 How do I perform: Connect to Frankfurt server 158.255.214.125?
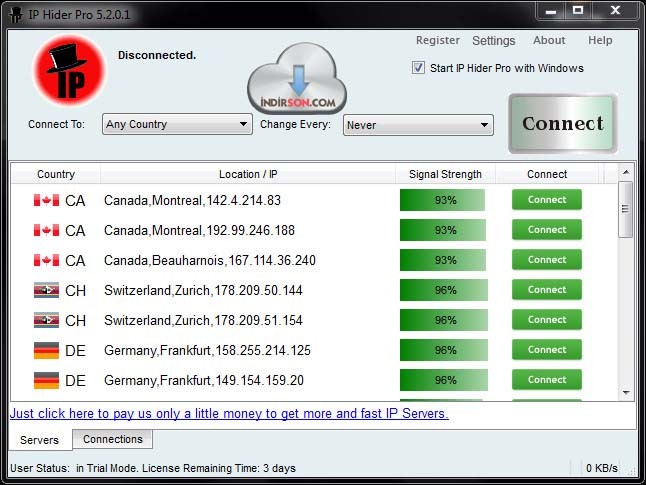coord(547,349)
